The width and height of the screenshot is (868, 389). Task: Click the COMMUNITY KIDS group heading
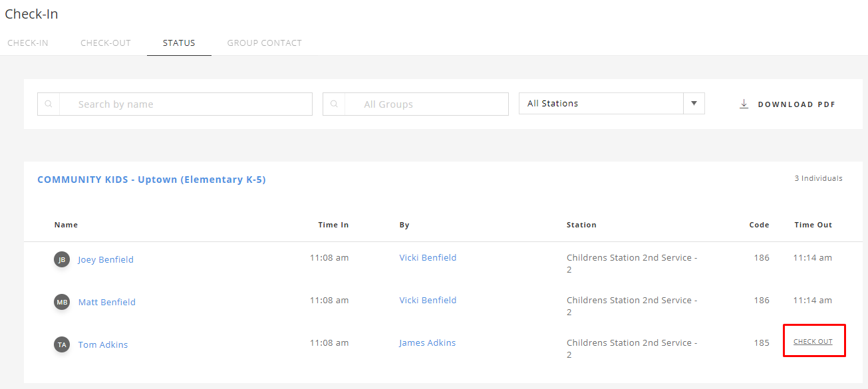152,180
